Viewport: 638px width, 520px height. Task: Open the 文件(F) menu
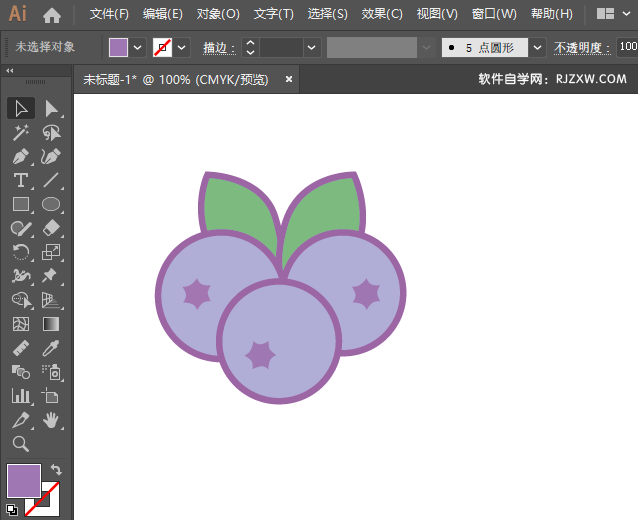109,14
